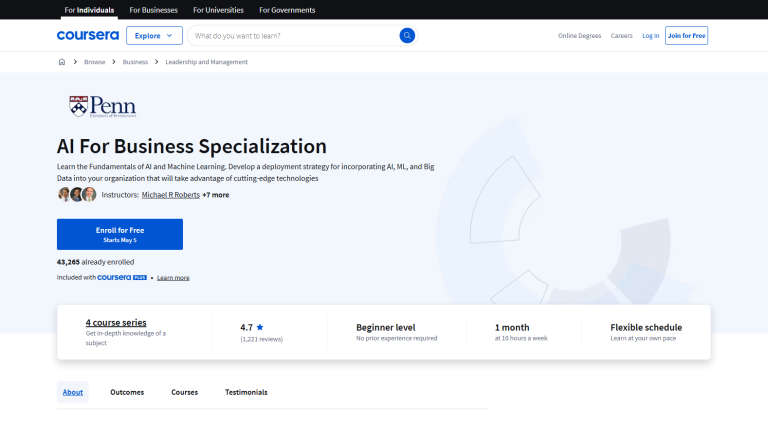Open the Browse breadcrumb
Image resolution: width=768 pixels, height=422 pixels.
(95, 62)
